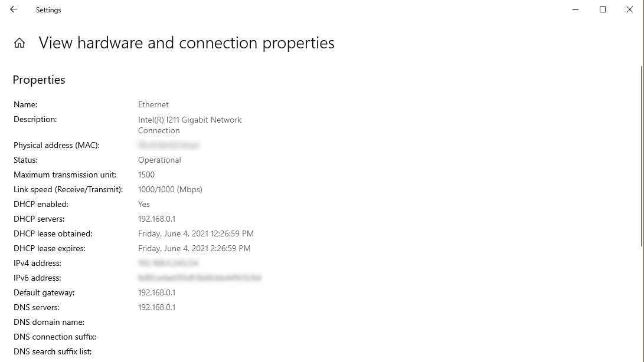Click the back arrow icon
The width and height of the screenshot is (644, 362).
tap(14, 9)
